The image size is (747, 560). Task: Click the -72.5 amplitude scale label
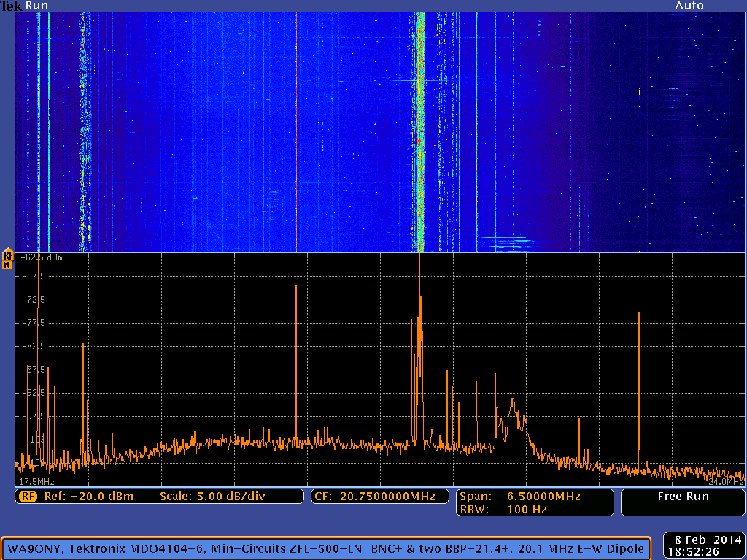tap(32, 300)
